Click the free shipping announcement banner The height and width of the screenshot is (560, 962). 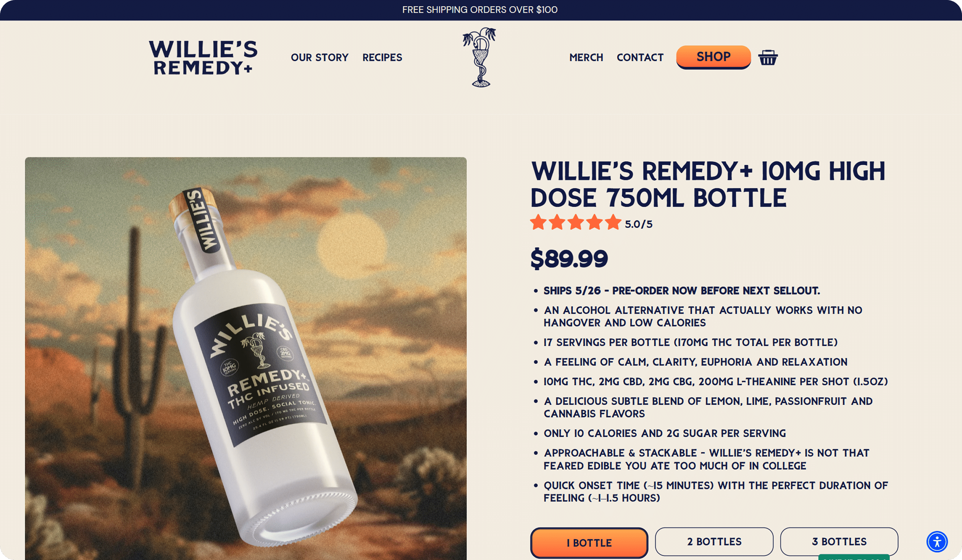480,10
